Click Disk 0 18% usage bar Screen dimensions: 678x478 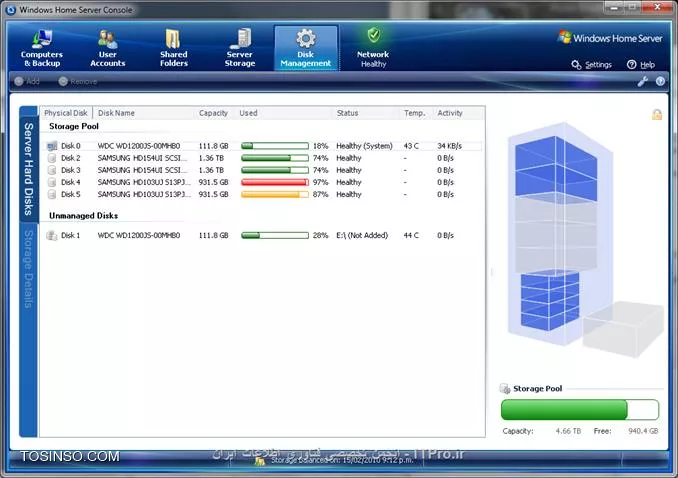coord(275,146)
